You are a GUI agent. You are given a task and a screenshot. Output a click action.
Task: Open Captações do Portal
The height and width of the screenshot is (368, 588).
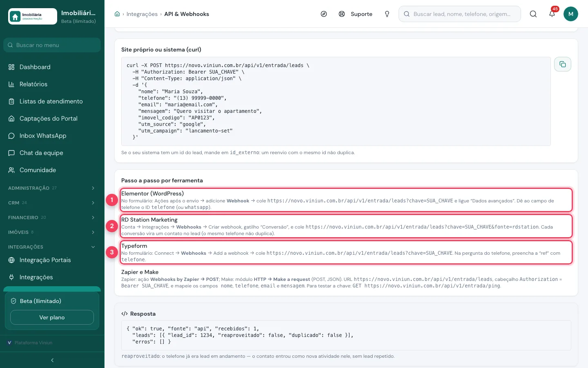coord(52,119)
